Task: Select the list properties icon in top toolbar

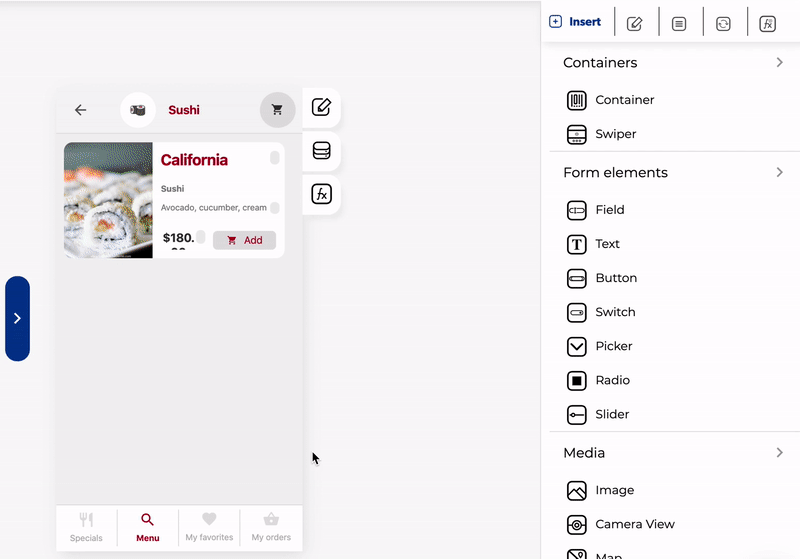Action: (x=679, y=23)
